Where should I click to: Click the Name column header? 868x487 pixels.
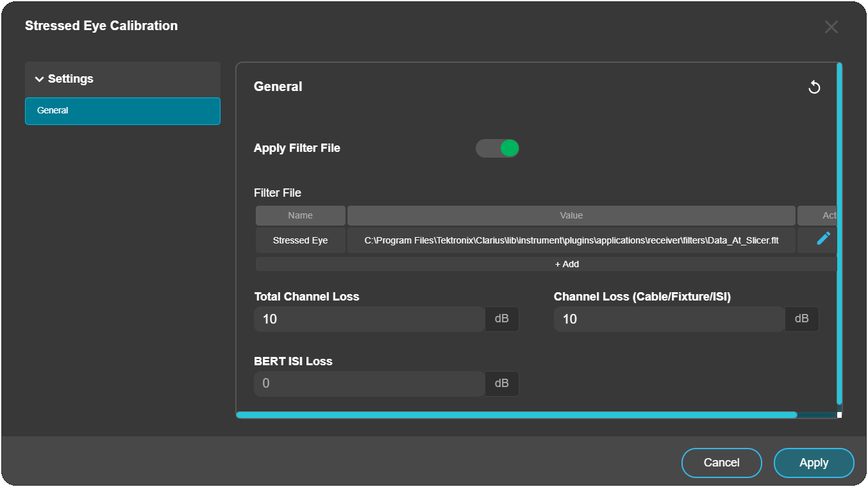click(300, 215)
